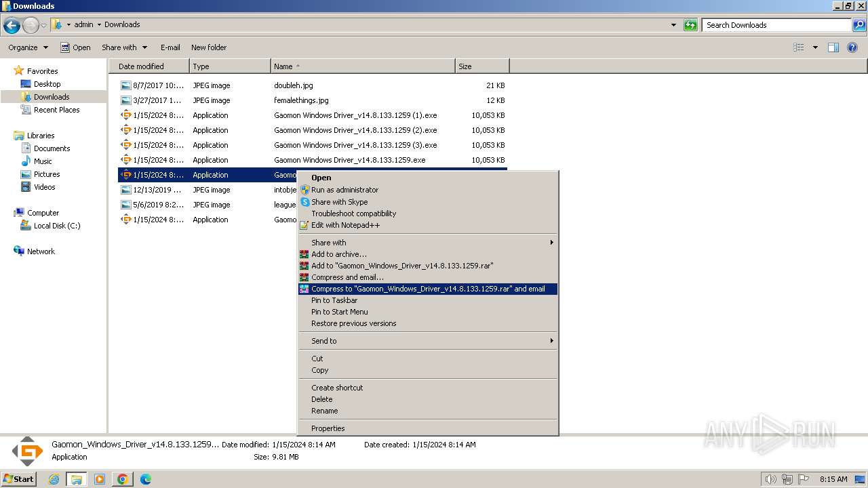
Task: Choose Delete from context menu
Action: click(x=427, y=399)
